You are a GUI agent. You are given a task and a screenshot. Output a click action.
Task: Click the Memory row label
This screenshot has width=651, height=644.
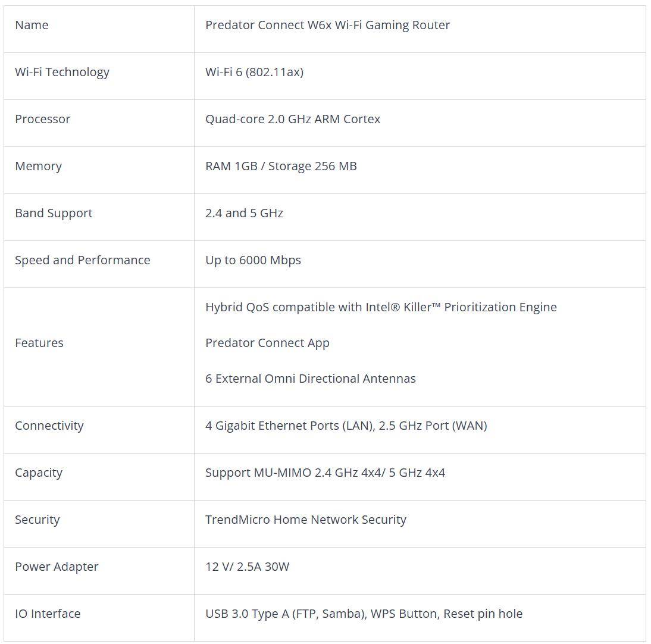[x=38, y=167]
